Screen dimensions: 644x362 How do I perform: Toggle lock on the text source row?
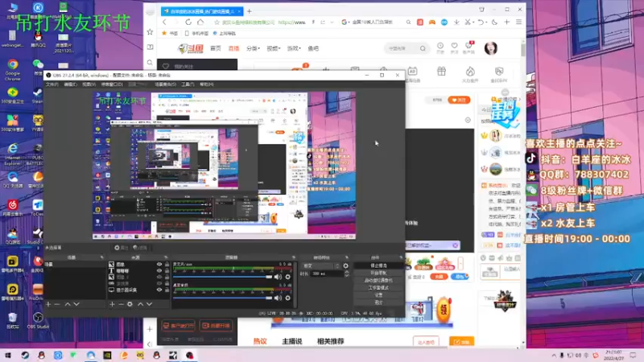coord(167,271)
